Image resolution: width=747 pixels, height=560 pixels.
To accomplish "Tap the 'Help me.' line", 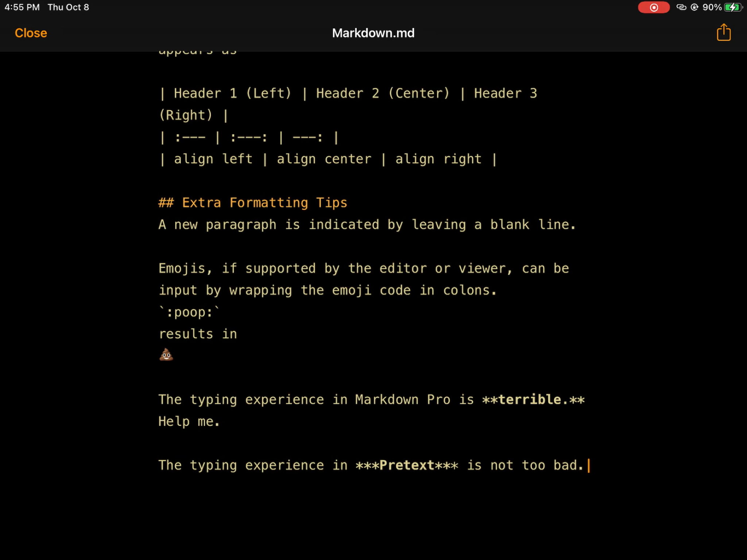I will click(x=189, y=421).
